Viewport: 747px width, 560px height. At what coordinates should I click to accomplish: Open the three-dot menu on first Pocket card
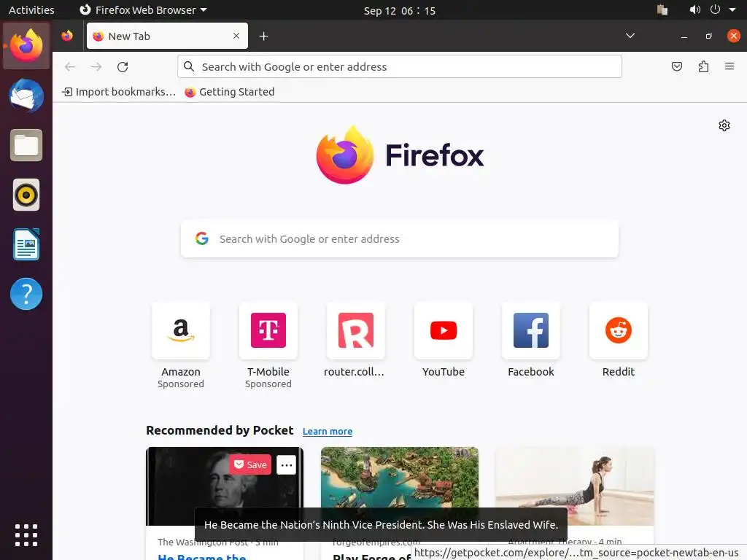tap(286, 464)
